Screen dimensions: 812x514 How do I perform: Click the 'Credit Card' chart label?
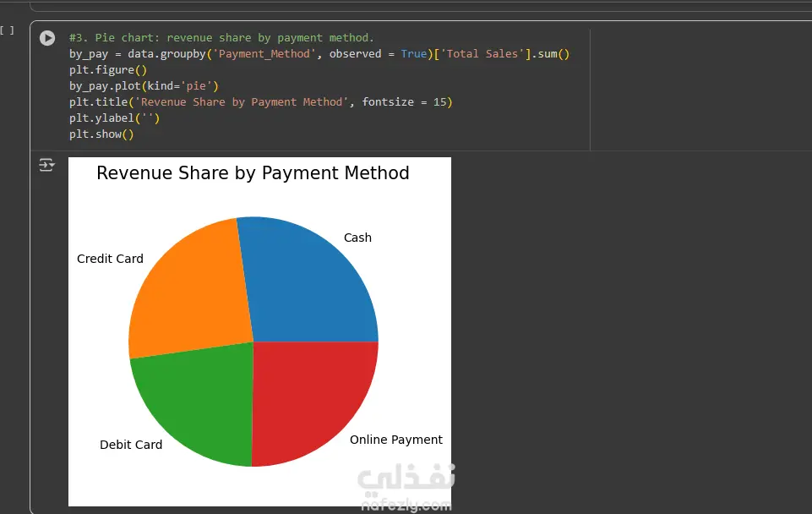coord(111,259)
